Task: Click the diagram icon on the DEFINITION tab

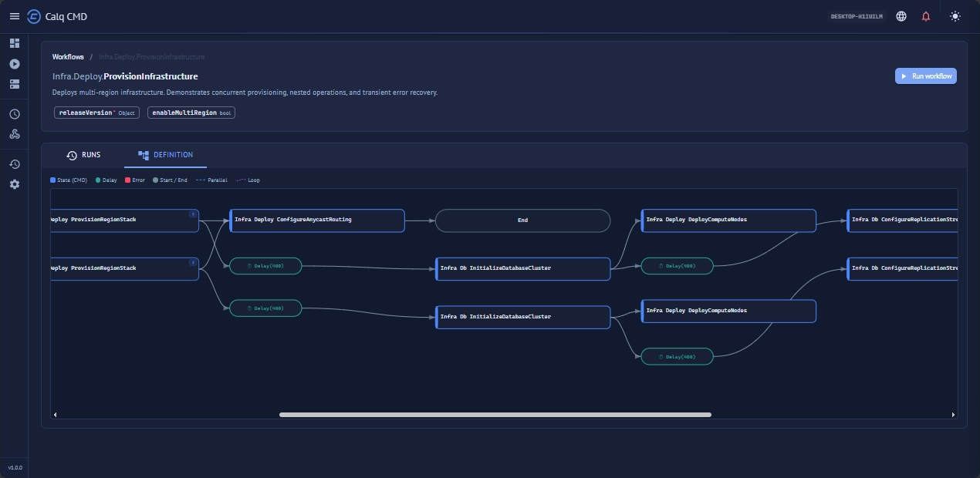Action: click(x=144, y=155)
